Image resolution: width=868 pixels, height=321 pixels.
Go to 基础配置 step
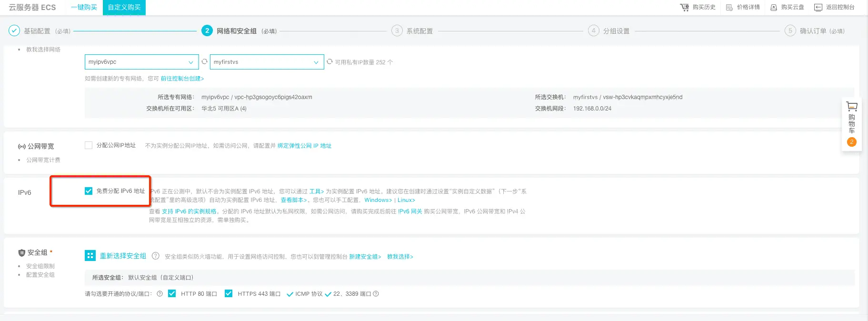click(x=37, y=31)
